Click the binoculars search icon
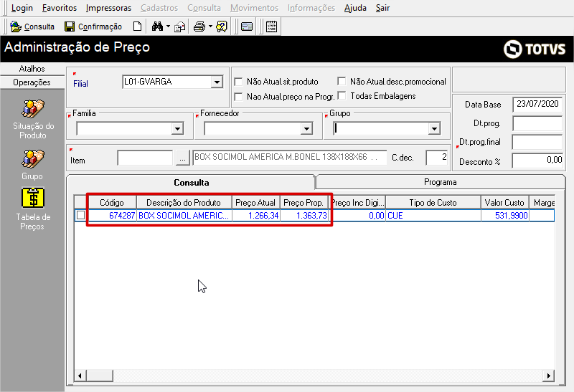The width and height of the screenshot is (574, 392). click(x=157, y=27)
